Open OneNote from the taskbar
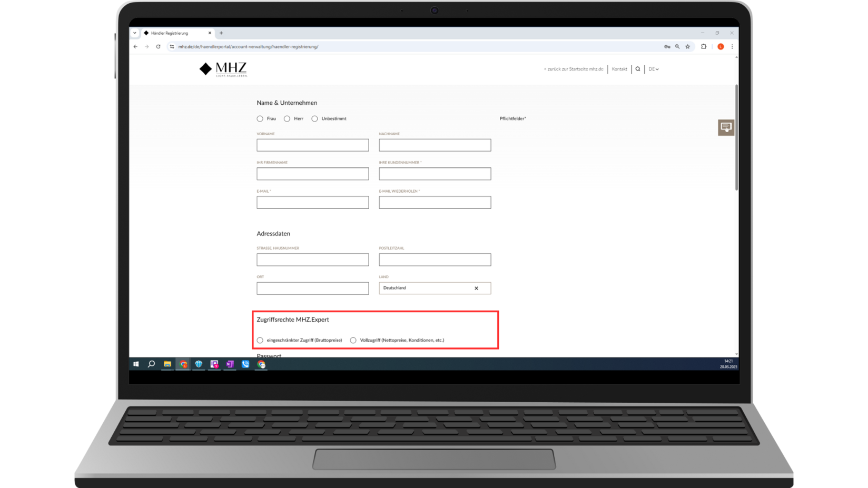 point(230,364)
